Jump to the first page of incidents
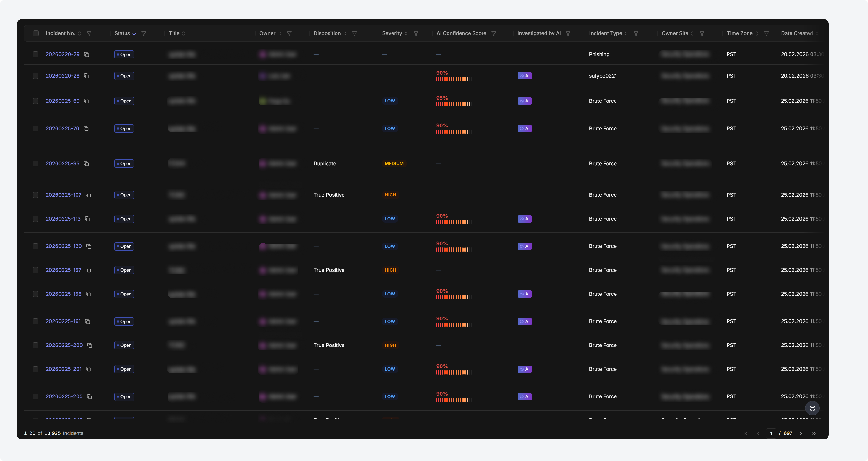868x461 pixels. (745, 434)
